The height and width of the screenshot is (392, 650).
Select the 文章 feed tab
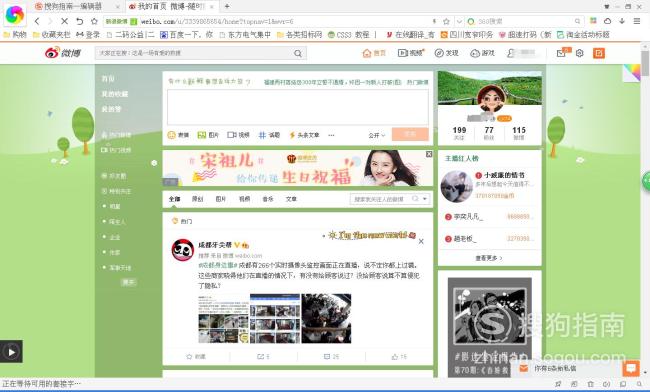click(x=291, y=199)
